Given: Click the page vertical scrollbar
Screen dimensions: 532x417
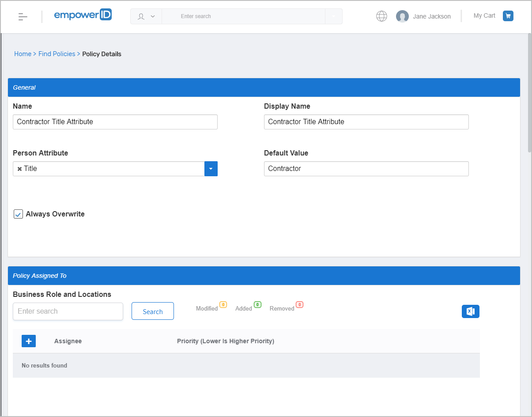Looking at the screenshot, I should click(x=529, y=93).
